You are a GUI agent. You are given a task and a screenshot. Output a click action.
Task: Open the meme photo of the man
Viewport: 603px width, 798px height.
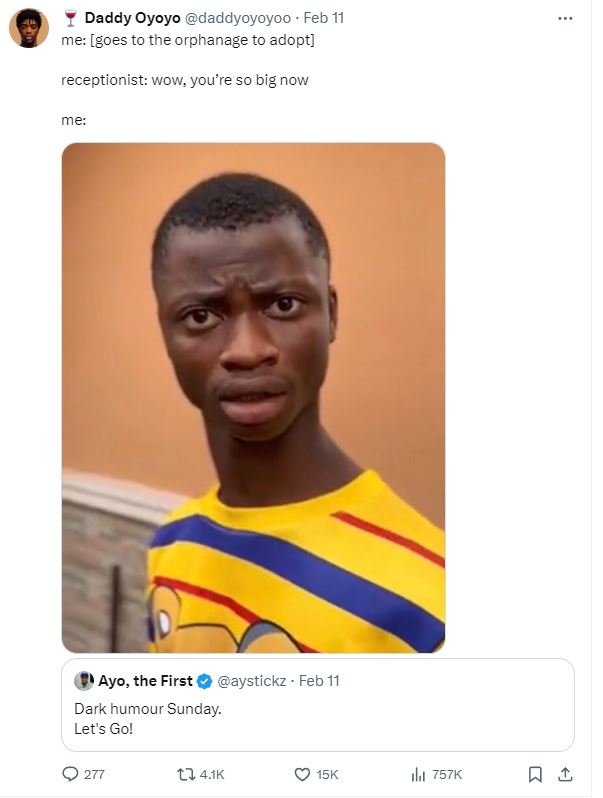coord(253,397)
